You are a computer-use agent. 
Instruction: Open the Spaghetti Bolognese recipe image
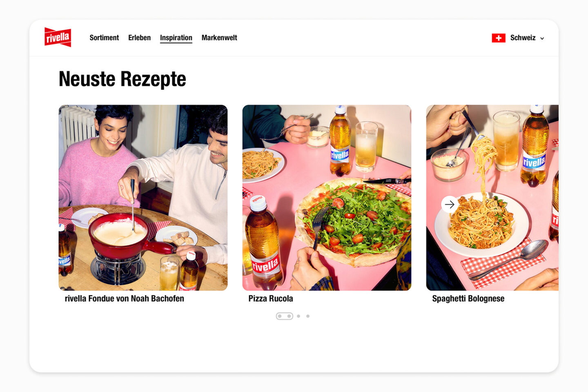pos(492,198)
